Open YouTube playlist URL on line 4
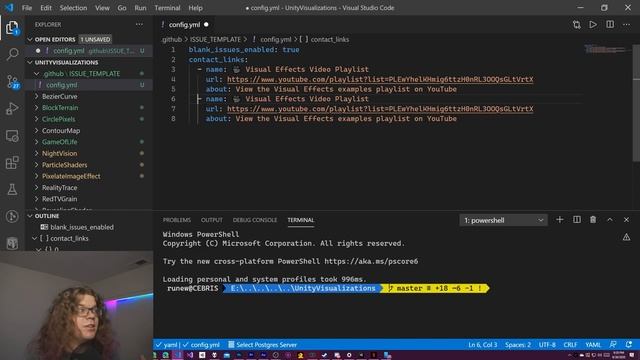 pyautogui.click(x=380, y=79)
